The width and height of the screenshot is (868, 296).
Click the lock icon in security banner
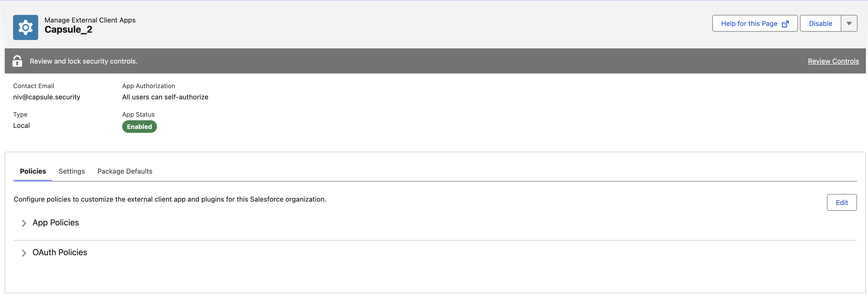pyautogui.click(x=17, y=61)
